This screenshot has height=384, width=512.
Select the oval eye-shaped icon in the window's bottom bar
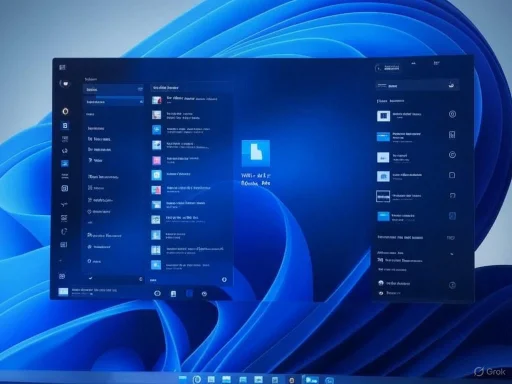[157, 293]
